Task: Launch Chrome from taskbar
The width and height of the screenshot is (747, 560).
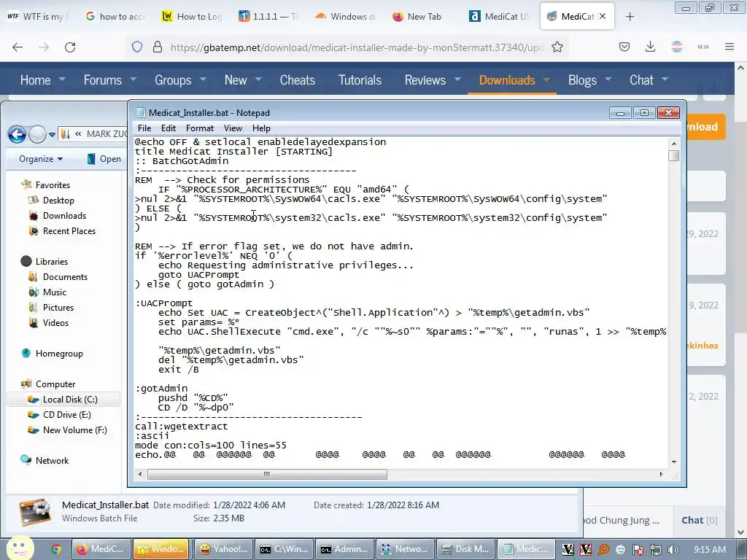Action: (x=56, y=549)
